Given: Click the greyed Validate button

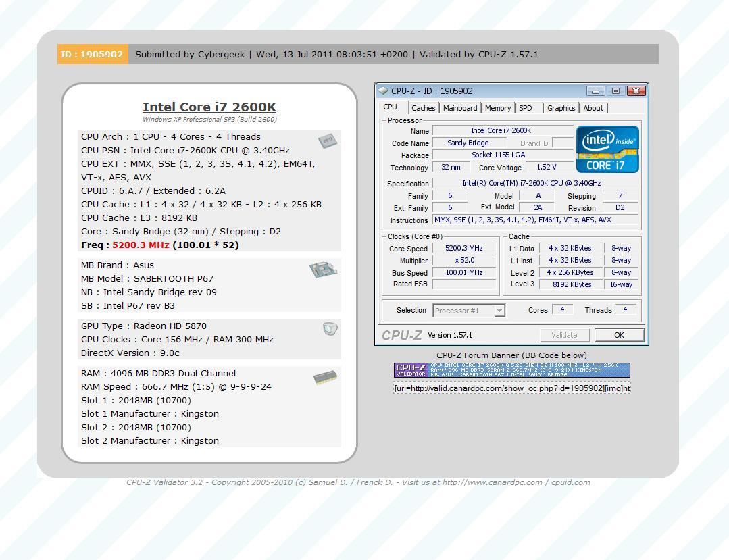Looking at the screenshot, I should click(x=564, y=335).
